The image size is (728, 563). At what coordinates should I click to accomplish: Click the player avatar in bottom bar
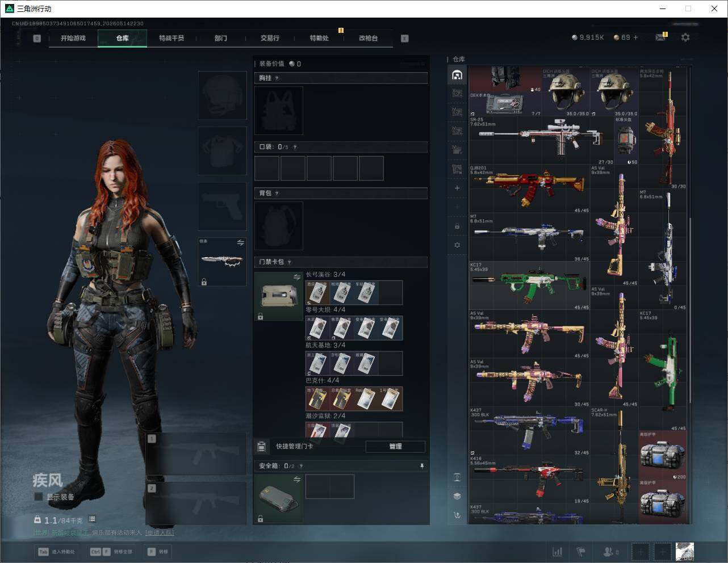(x=685, y=552)
